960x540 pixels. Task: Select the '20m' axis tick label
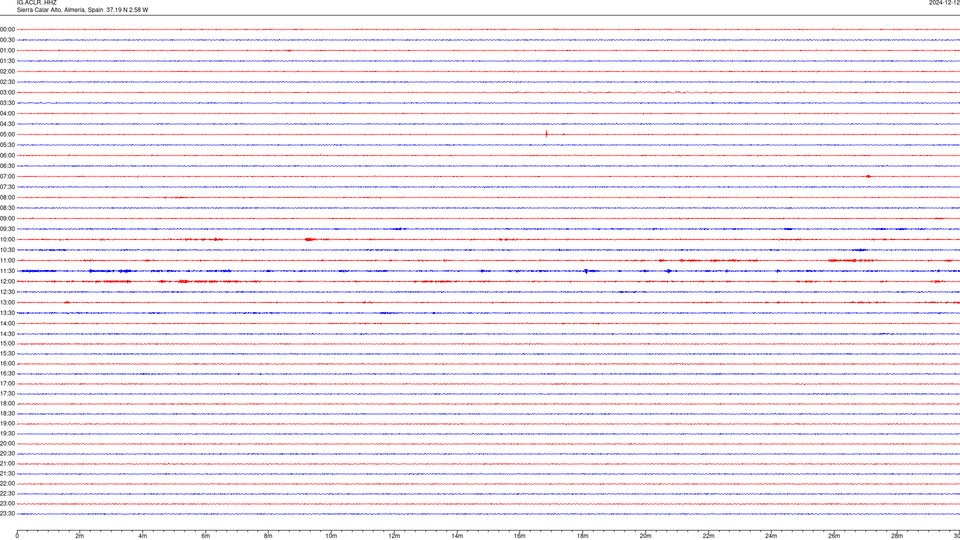(x=645, y=536)
